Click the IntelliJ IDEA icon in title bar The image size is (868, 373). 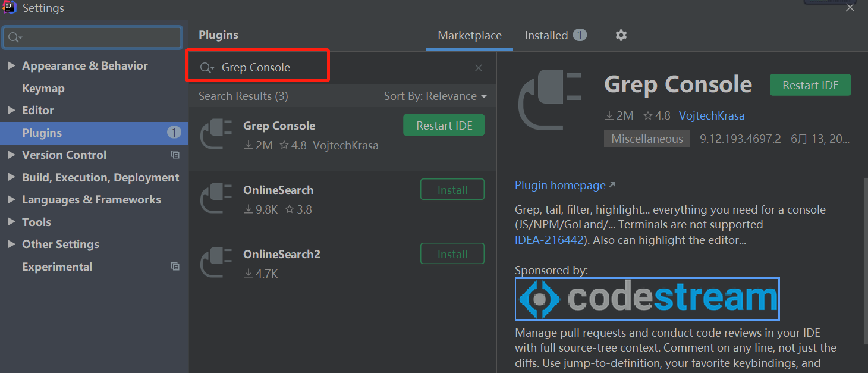pos(10,7)
